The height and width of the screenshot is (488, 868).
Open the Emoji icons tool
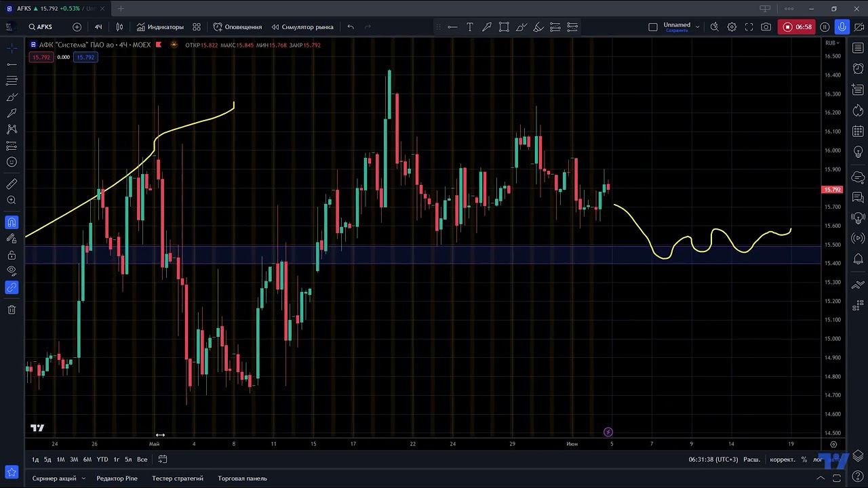pyautogui.click(x=12, y=162)
